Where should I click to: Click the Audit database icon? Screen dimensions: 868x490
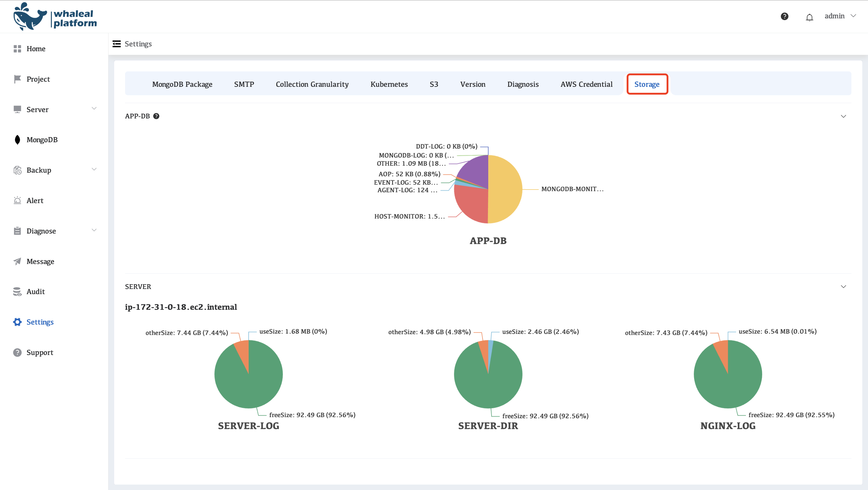[17, 291]
